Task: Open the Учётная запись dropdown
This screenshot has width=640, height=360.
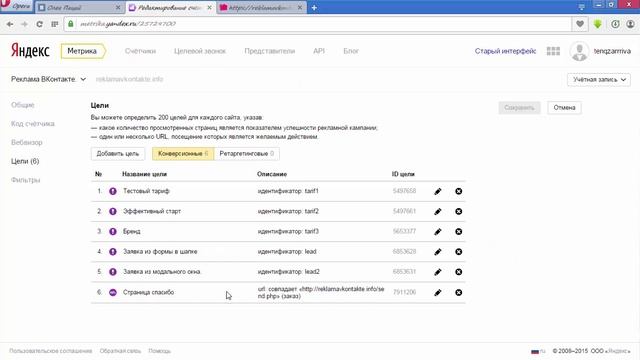Action: pyautogui.click(x=599, y=80)
